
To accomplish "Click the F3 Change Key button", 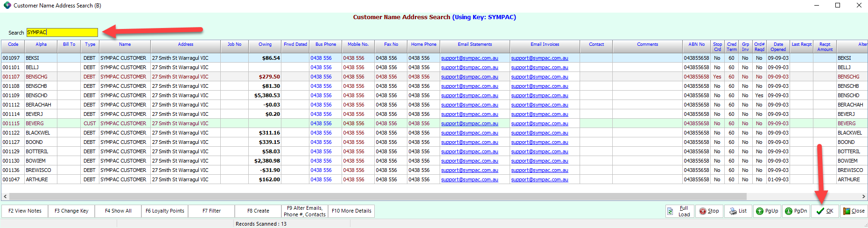I will coord(71,211).
